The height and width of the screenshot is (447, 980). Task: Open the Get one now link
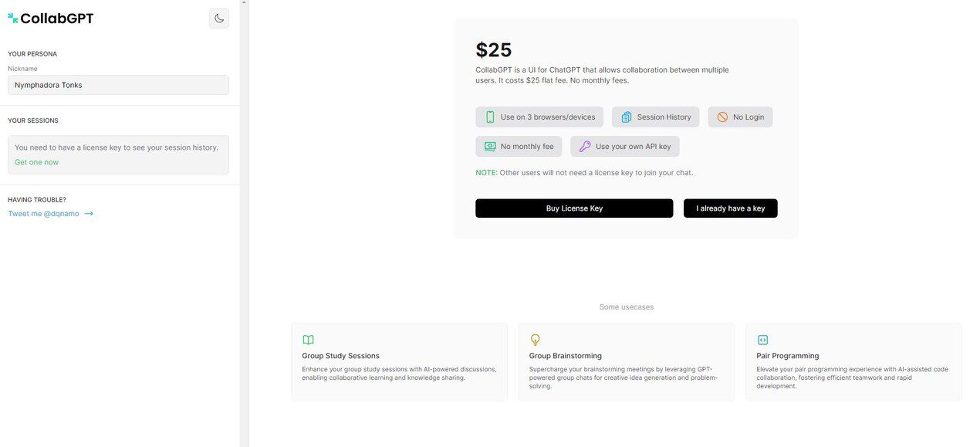pos(36,162)
